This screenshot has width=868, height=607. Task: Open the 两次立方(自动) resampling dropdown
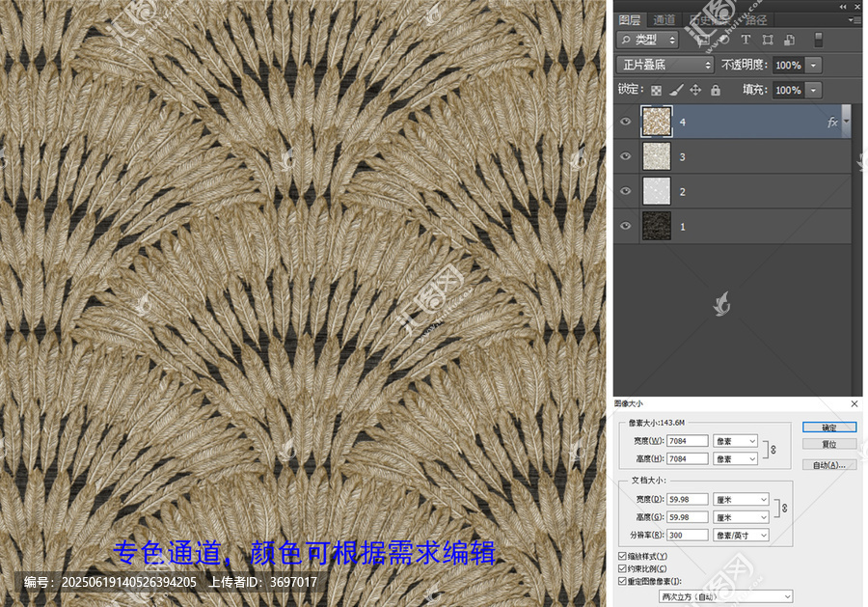click(725, 596)
